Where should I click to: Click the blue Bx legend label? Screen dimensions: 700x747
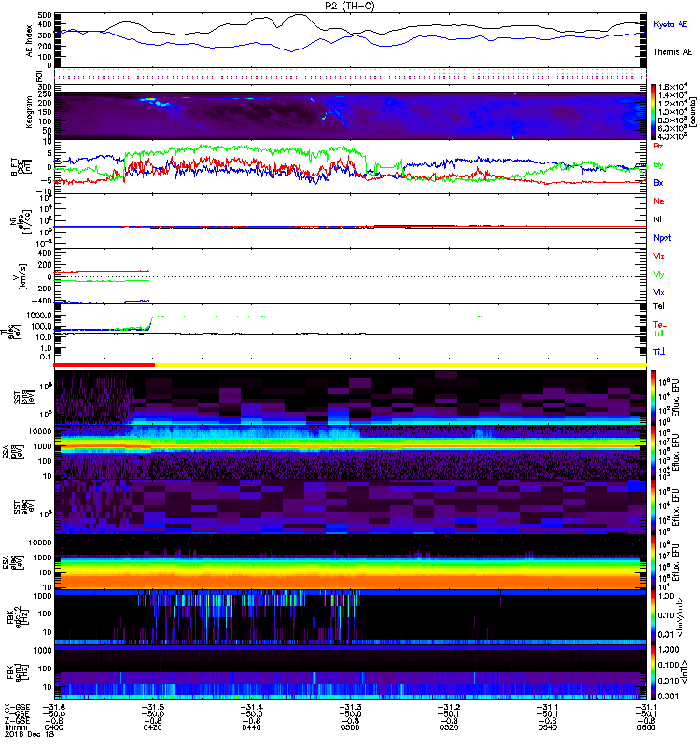pyautogui.click(x=658, y=182)
